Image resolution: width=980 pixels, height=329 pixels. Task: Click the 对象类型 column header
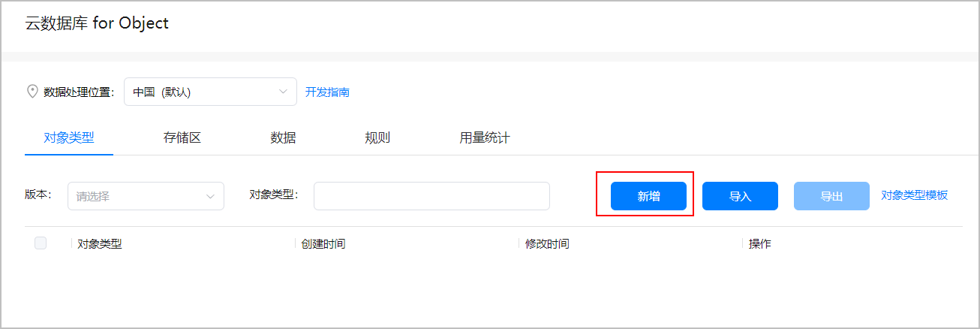pos(100,244)
